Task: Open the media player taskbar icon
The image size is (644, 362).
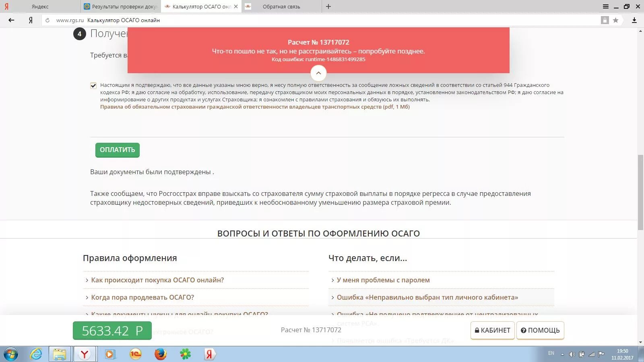Action: tap(109, 354)
